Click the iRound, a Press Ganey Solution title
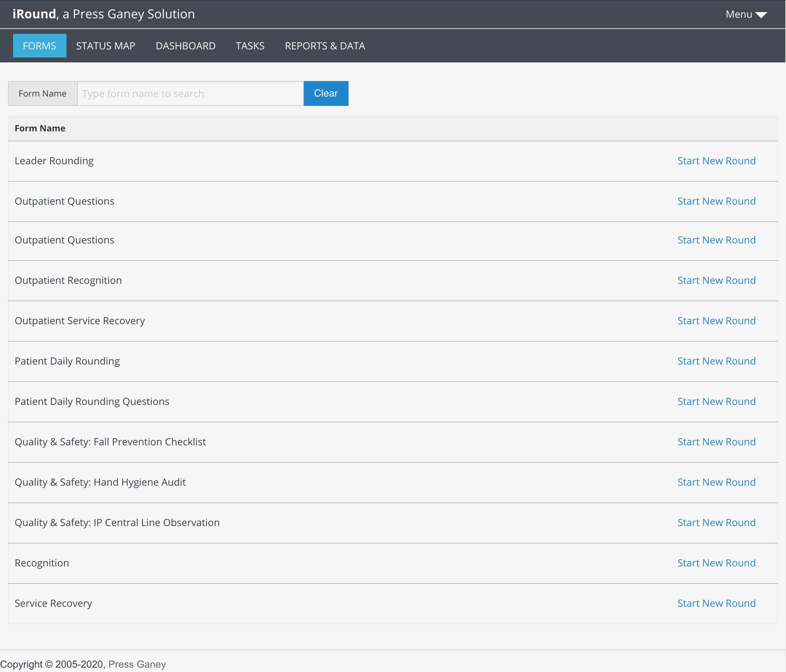The image size is (786, 672). pyautogui.click(x=103, y=14)
